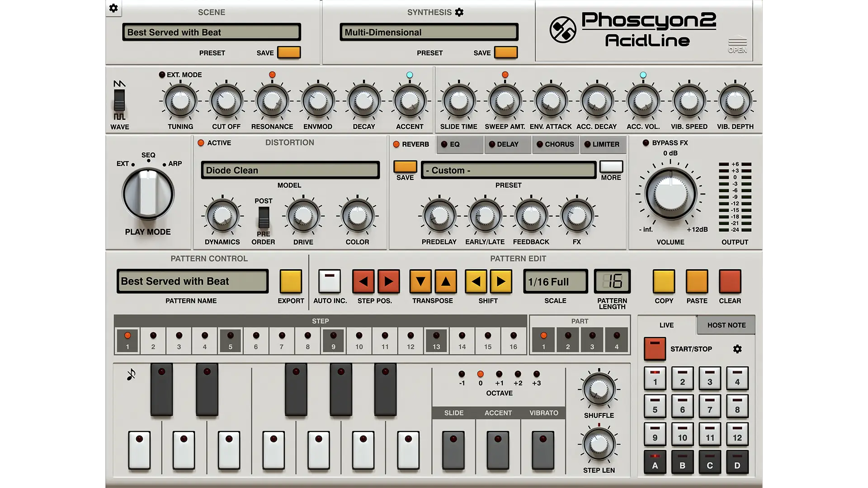Click the D16 logo icon
Image resolution: width=868 pixels, height=488 pixels.
coord(562,30)
